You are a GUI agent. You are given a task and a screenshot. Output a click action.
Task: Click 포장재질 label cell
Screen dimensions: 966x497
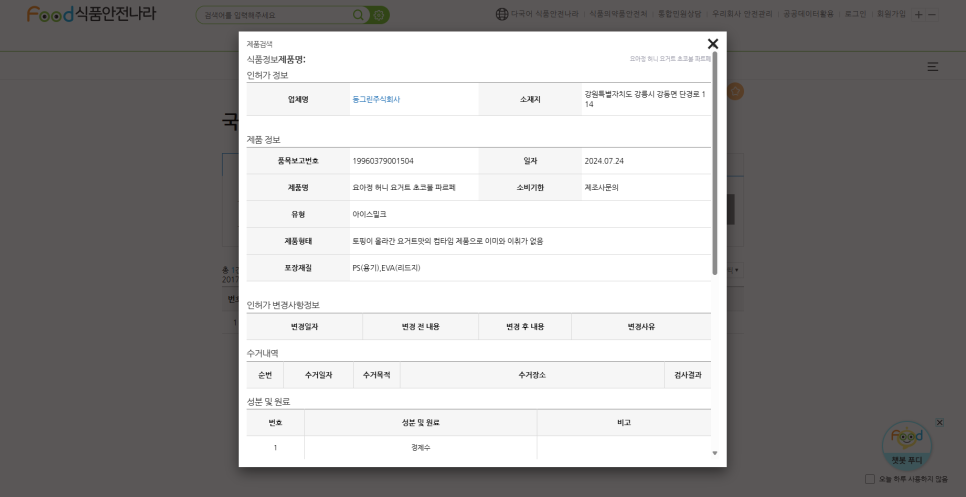tap(298, 268)
